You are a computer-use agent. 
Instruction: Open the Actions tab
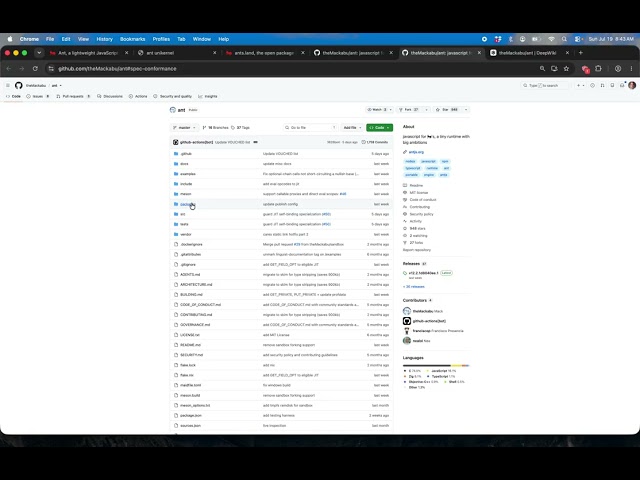pyautogui.click(x=138, y=96)
